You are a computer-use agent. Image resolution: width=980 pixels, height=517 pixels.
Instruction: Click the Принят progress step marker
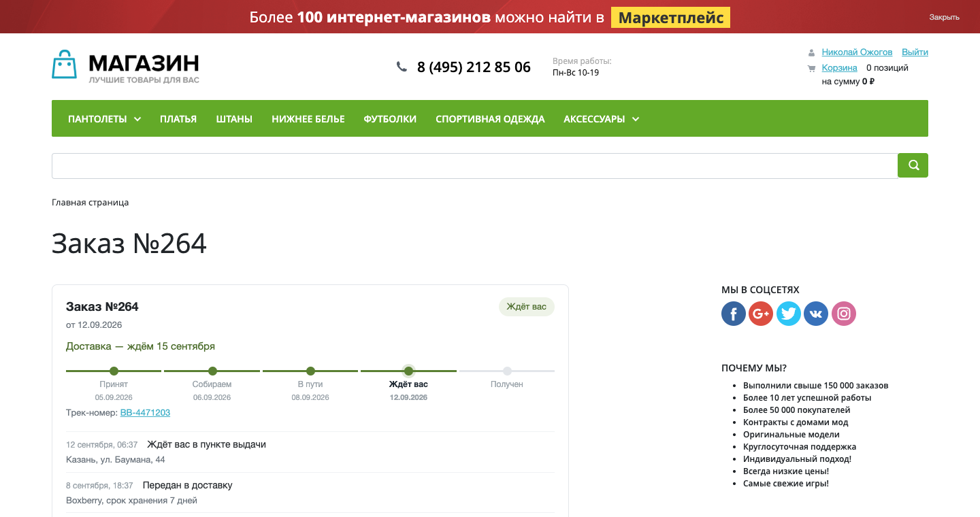[114, 371]
